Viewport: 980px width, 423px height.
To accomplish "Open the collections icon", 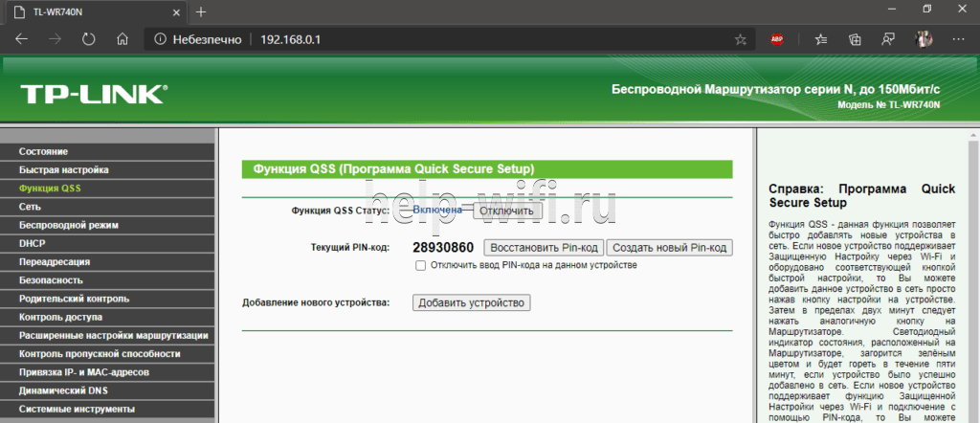I will click(x=855, y=39).
